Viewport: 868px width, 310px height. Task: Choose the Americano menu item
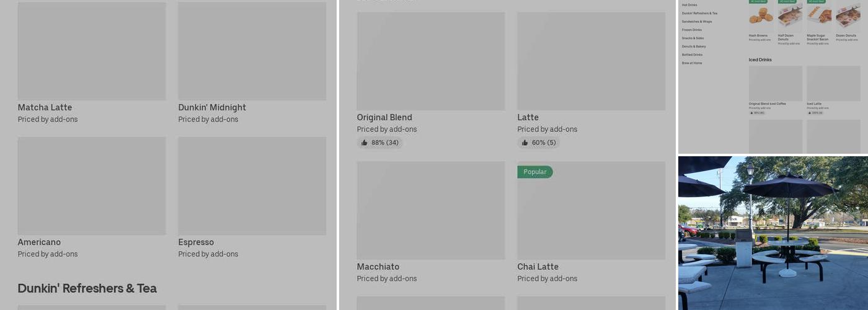pyautogui.click(x=92, y=186)
